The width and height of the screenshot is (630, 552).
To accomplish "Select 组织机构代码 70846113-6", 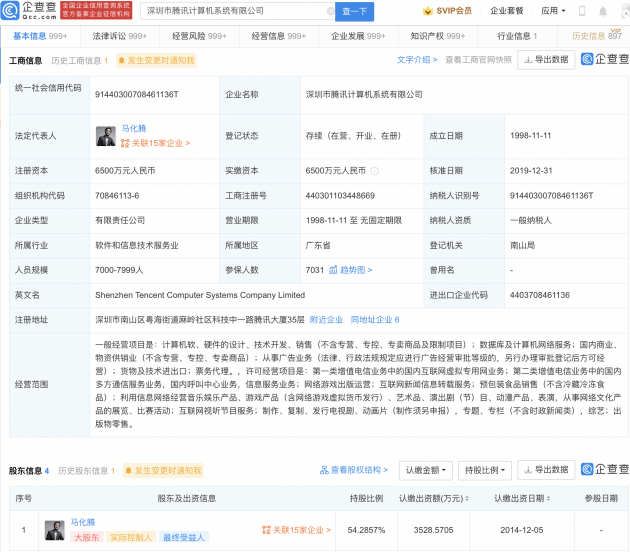I will pyautogui.click(x=117, y=196).
